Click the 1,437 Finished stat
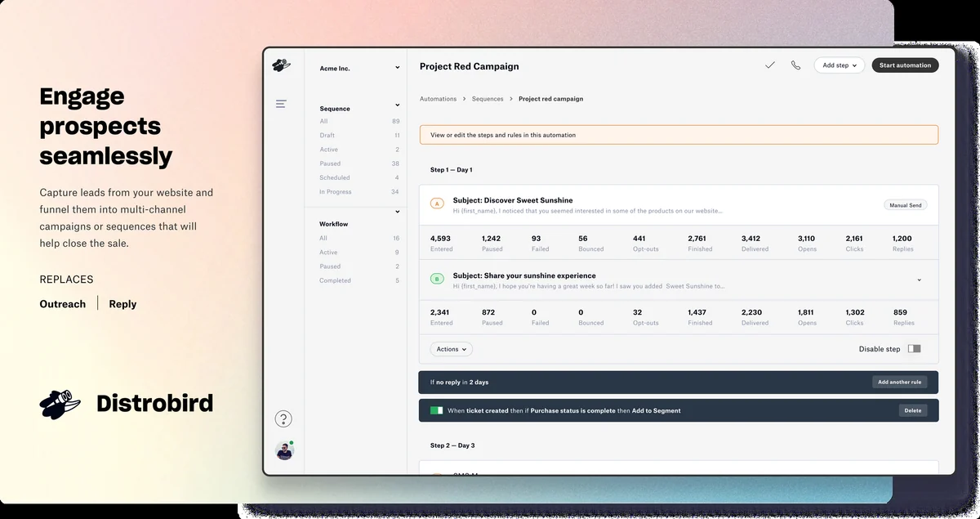Image resolution: width=980 pixels, height=519 pixels. [x=700, y=317]
